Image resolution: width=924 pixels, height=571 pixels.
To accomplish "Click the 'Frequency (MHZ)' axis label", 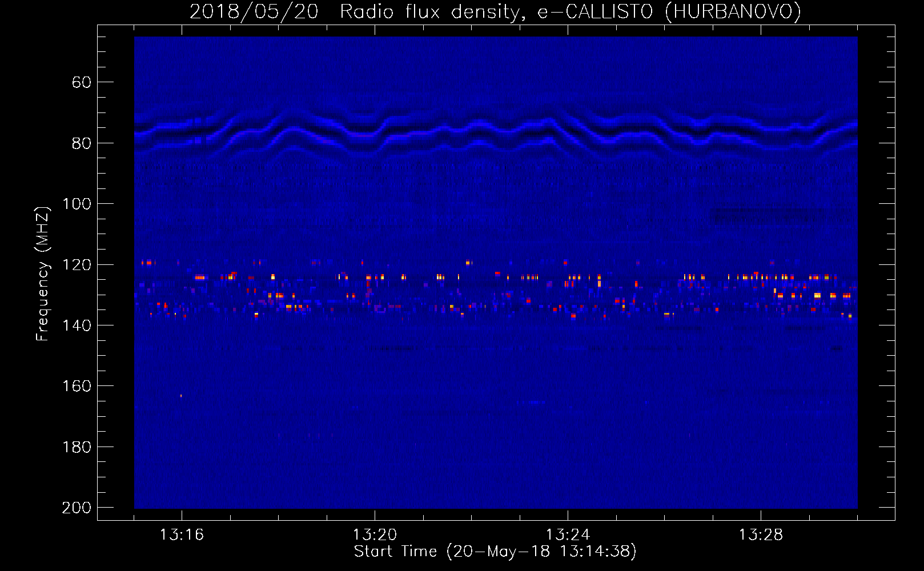I will tap(42, 274).
